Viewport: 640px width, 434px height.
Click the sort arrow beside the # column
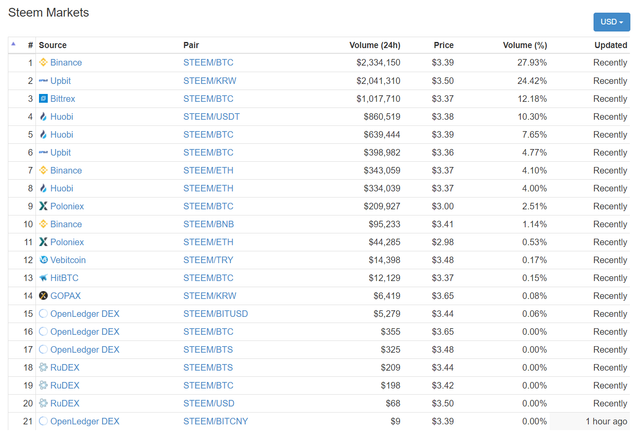click(x=13, y=44)
